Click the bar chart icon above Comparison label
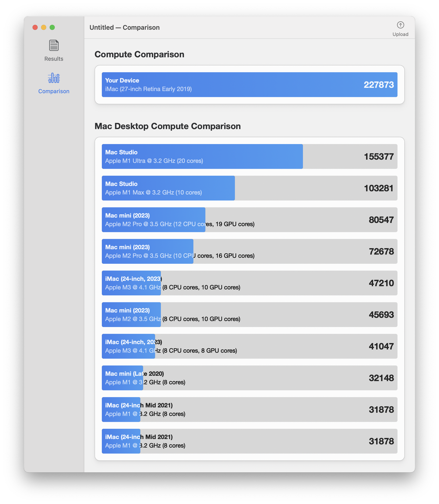The width and height of the screenshot is (439, 504). click(53, 78)
